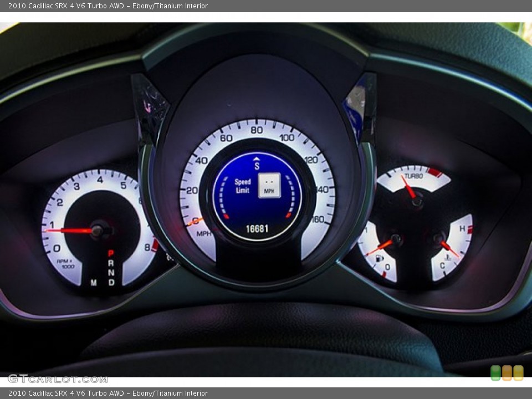The image size is (532, 399).
Task: Click the MPH label beside the speedometer dial
Action: [203, 233]
